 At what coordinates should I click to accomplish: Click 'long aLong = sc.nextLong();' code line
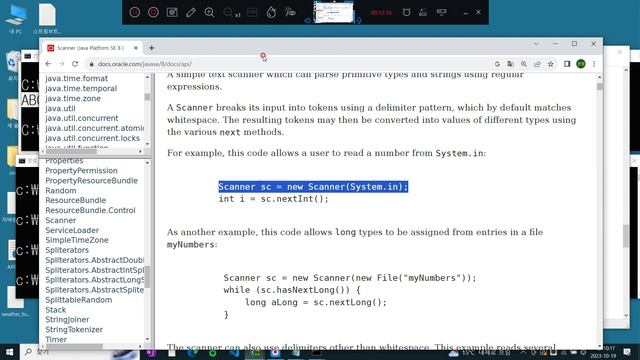pyautogui.click(x=316, y=302)
